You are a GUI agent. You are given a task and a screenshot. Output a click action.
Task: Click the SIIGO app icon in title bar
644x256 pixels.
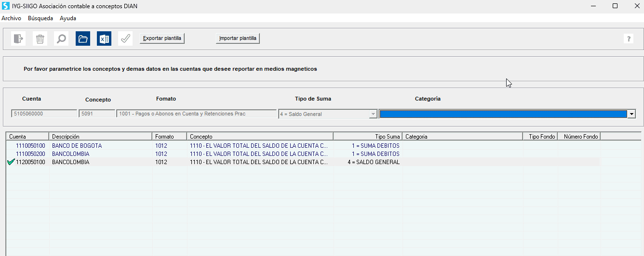6,6
